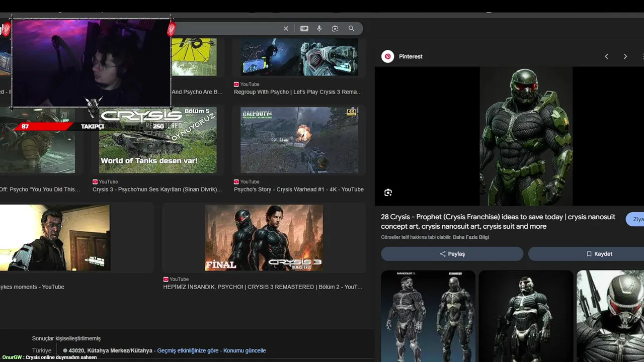
Task: Click YouTube icon above 'HEPİMİZ İNSANDIK' result
Action: (x=166, y=279)
